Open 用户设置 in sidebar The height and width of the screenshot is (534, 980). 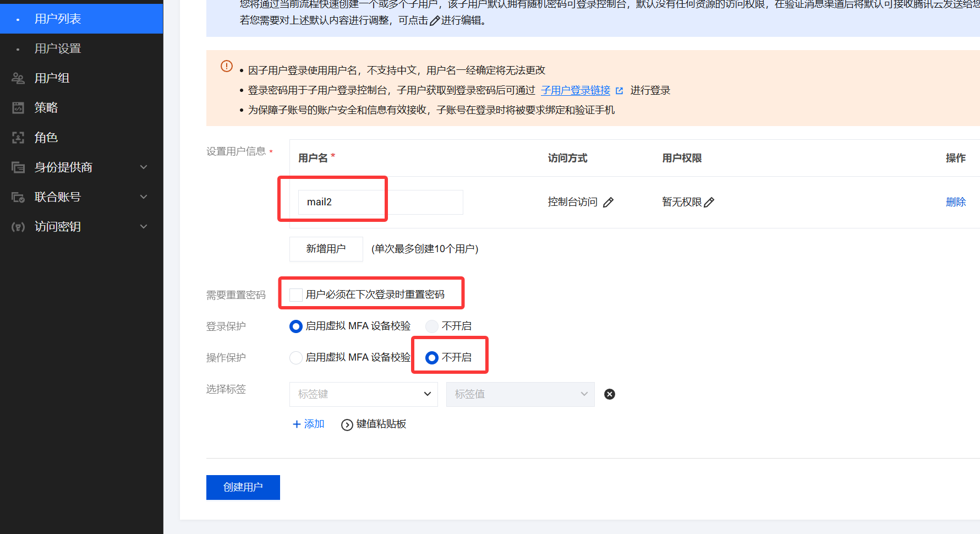(58, 48)
